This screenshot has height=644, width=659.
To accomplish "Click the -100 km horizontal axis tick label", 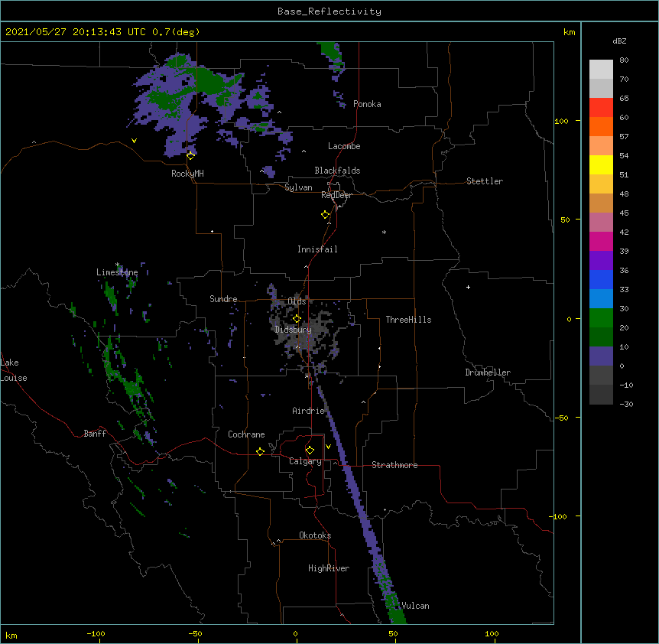I will (96, 633).
